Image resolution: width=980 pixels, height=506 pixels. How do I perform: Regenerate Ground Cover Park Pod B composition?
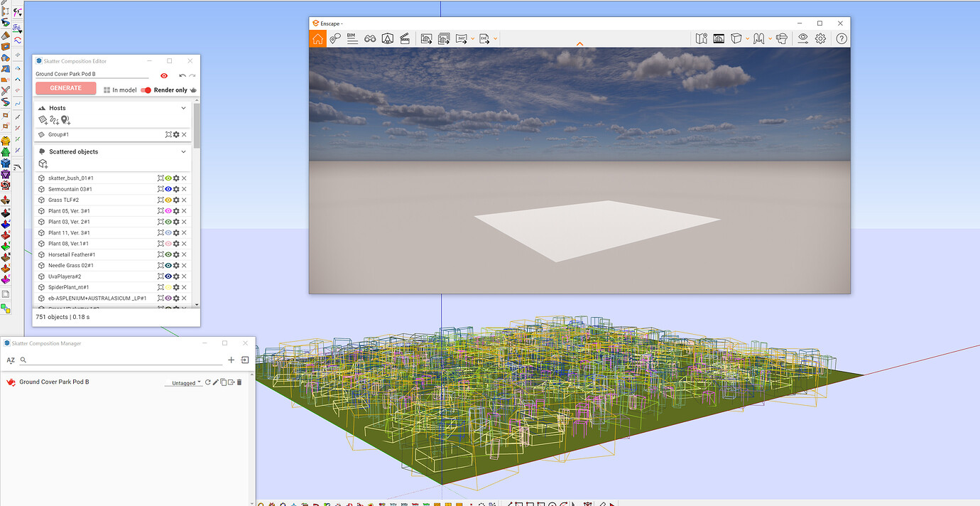208,382
